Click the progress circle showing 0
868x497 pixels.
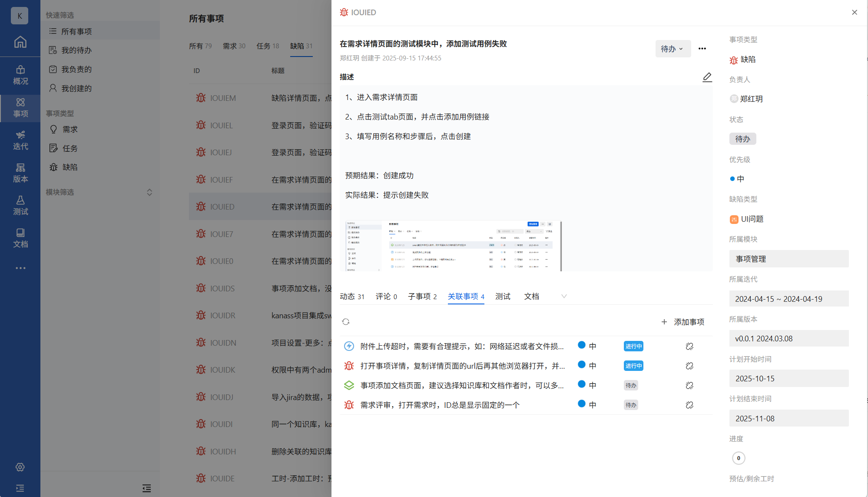coord(739,458)
